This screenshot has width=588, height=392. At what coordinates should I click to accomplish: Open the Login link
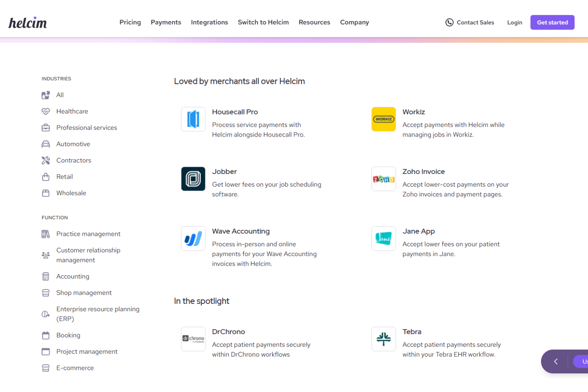[x=514, y=23]
